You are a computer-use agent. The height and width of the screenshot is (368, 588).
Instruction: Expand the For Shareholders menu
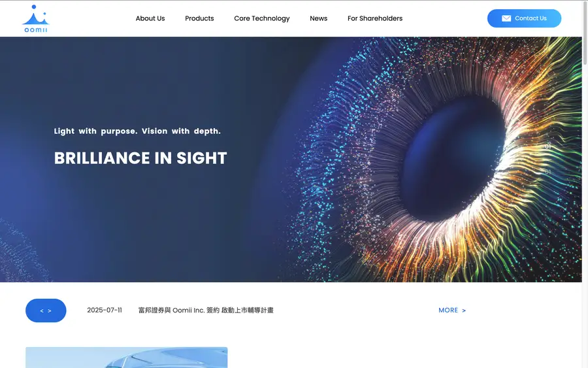[374, 18]
